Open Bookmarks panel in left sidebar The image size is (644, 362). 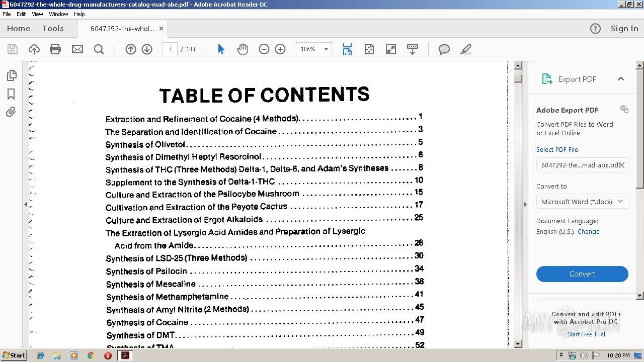pos(11,94)
